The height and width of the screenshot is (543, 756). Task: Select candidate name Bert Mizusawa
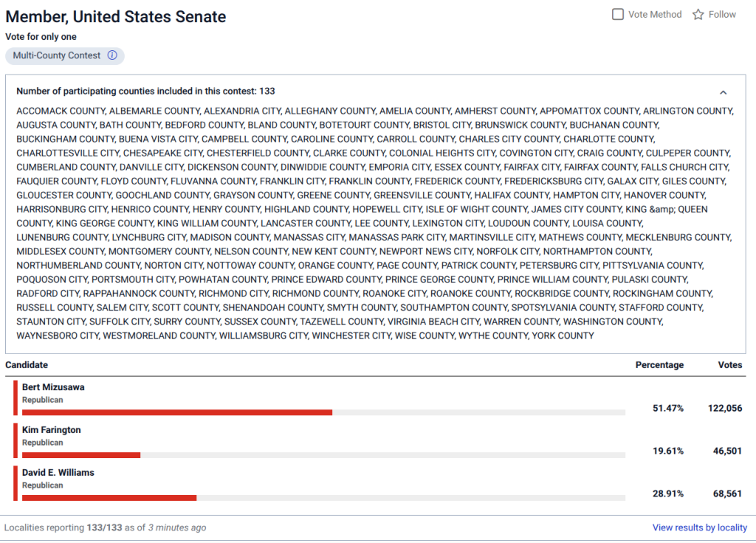[x=53, y=387]
